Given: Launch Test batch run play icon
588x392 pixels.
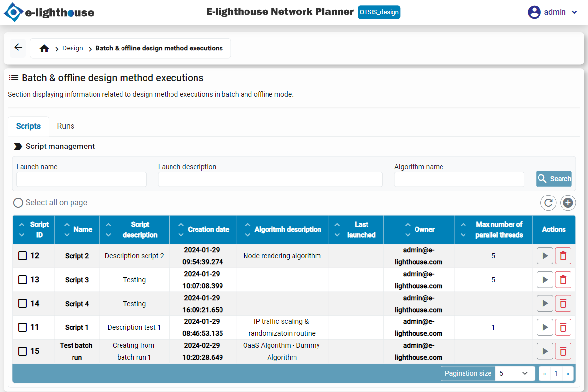Looking at the screenshot, I should click(x=544, y=351).
